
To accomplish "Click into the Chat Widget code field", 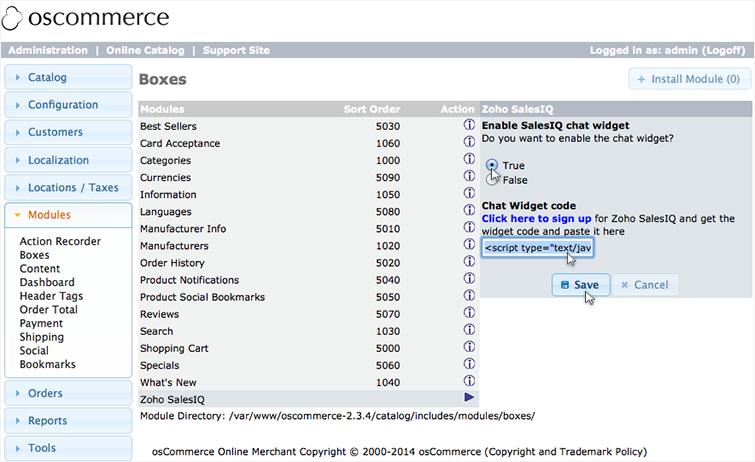I will (537, 248).
